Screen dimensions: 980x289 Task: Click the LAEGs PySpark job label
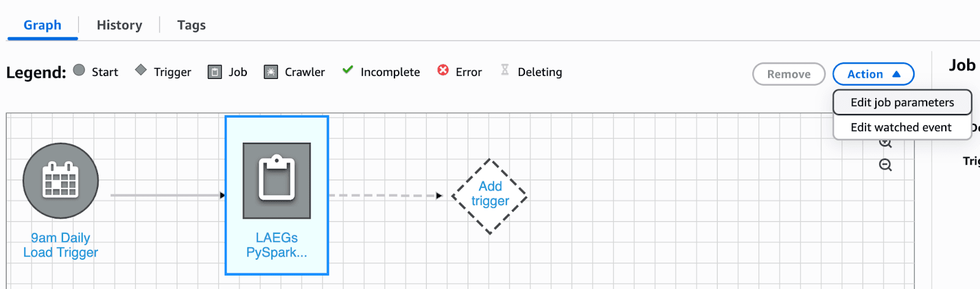277,245
